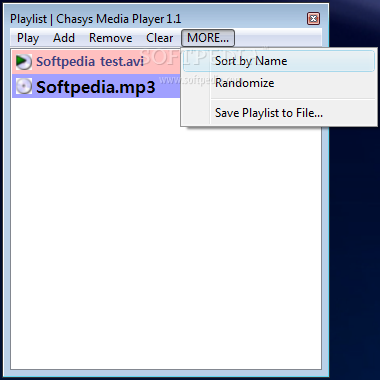Open the Add menu item
Viewport: 380px width, 380px height.
pyautogui.click(x=64, y=38)
